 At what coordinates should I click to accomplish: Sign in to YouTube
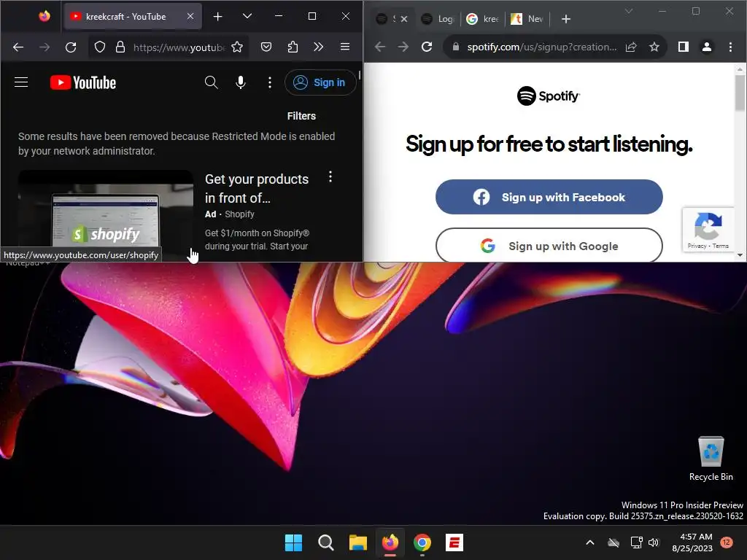(x=320, y=82)
